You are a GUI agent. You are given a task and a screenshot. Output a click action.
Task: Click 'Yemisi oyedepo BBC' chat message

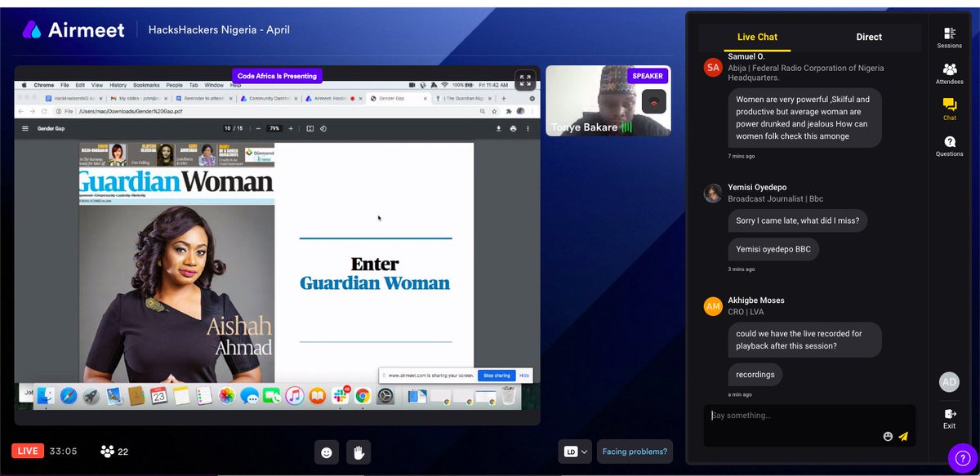click(x=773, y=249)
